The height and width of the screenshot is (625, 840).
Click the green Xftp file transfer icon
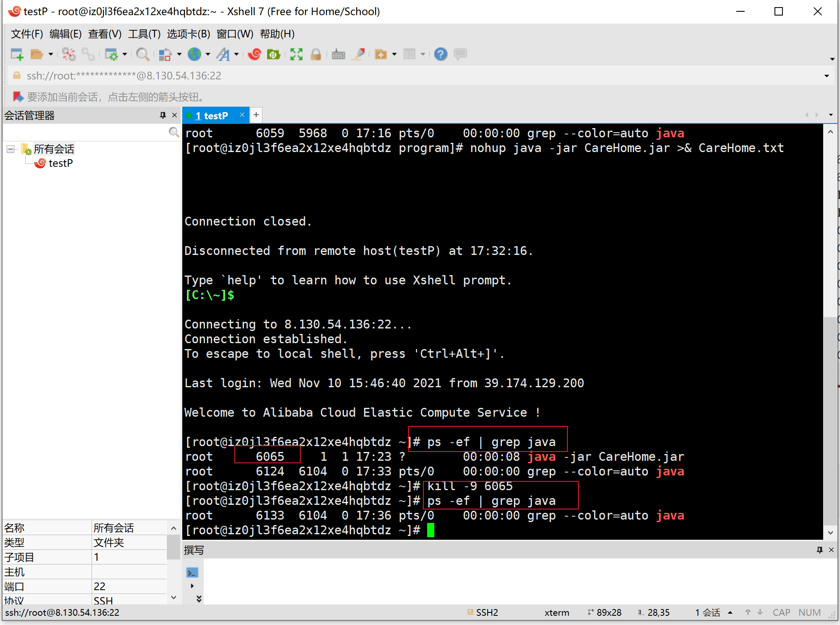(273, 54)
